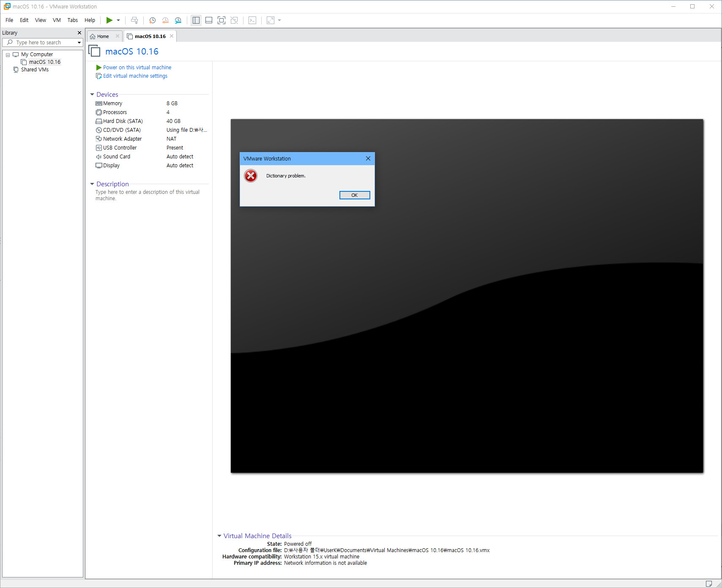Close the VMware Workstation error dialog

point(368,158)
